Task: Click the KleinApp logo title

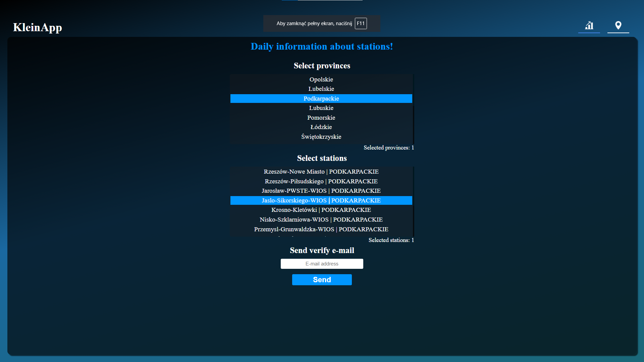Action: pos(38,27)
